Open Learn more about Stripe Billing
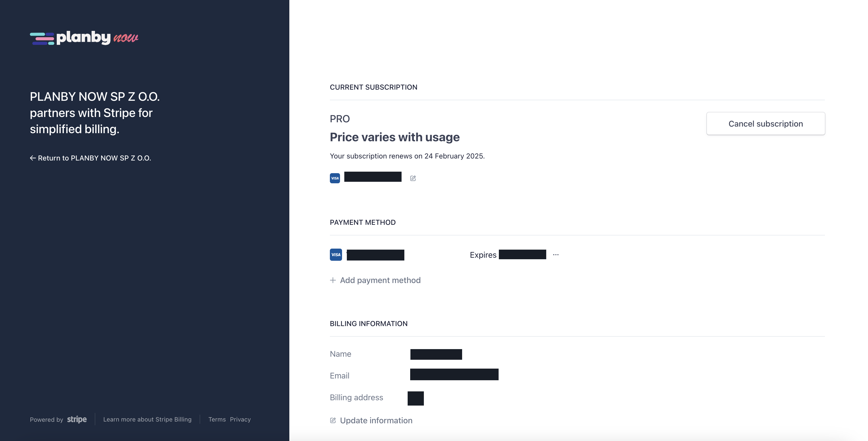This screenshot has width=868, height=441. point(147,419)
